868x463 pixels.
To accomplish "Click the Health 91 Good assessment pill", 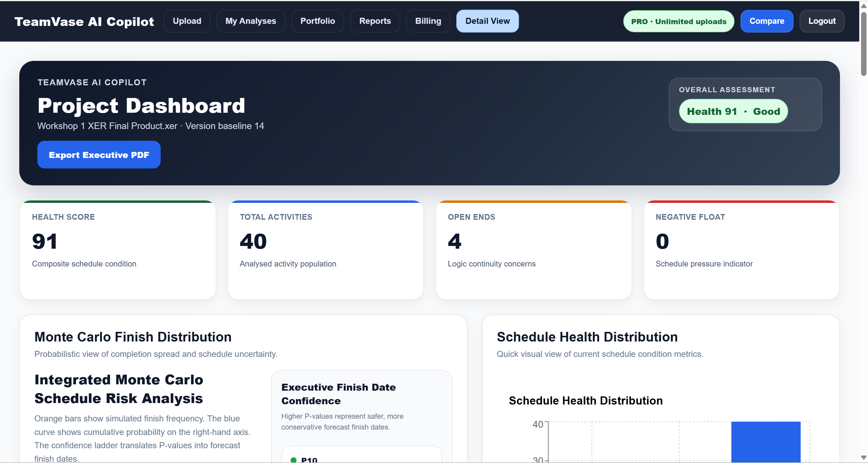I will click(733, 111).
